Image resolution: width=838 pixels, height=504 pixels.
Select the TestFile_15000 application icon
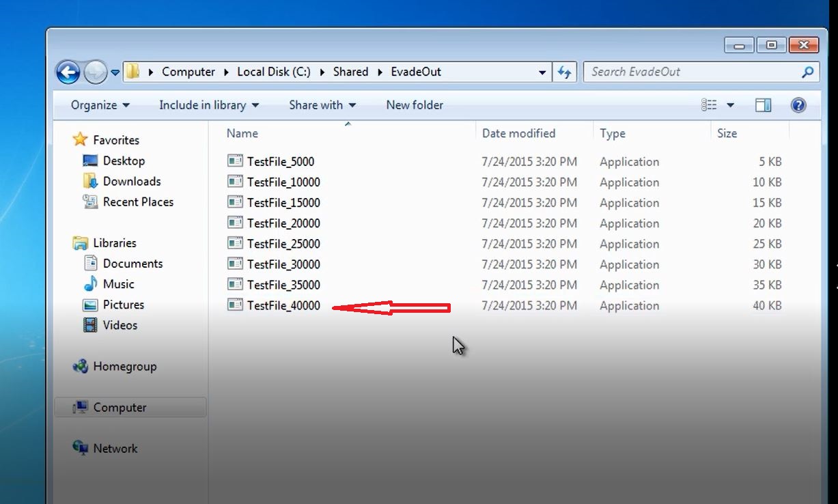[235, 203]
